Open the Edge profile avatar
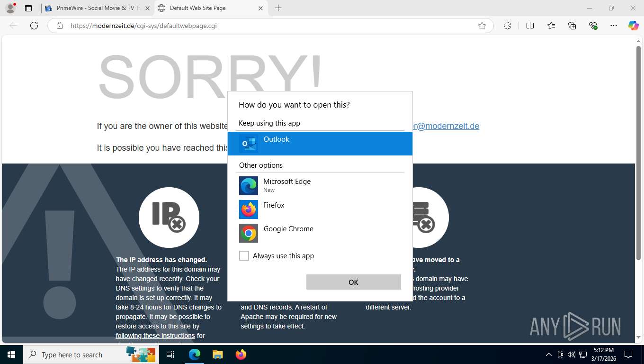Viewport: 644px width, 364px height. click(10, 8)
